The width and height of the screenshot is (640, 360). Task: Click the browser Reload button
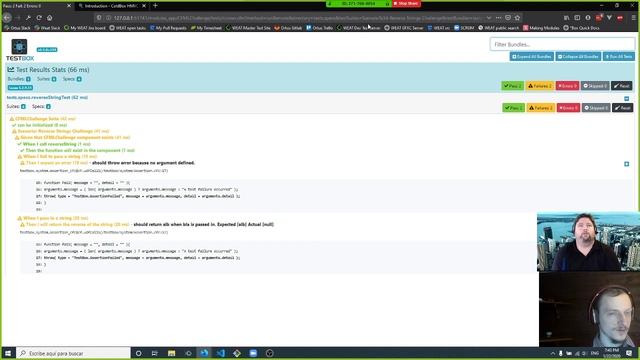[39, 18]
